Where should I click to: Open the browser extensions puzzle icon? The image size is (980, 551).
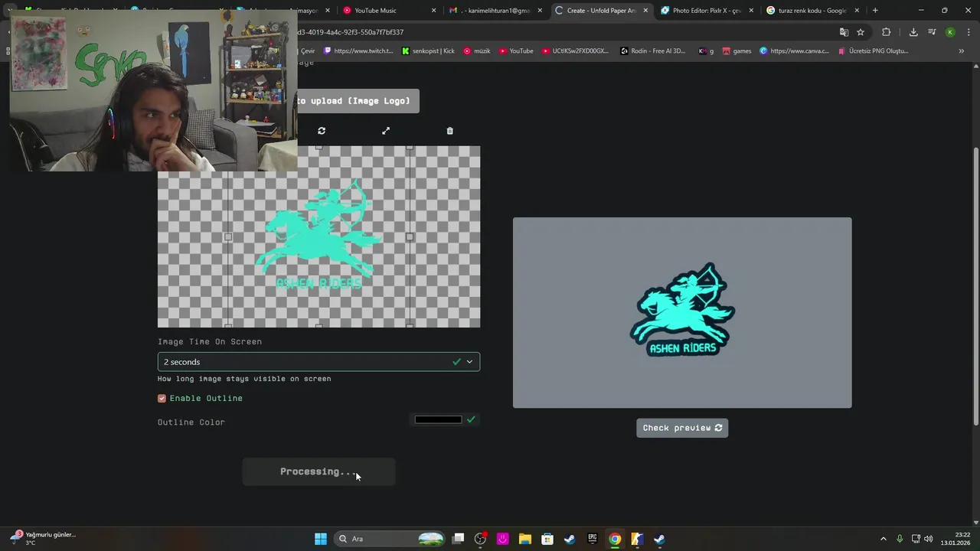(887, 32)
